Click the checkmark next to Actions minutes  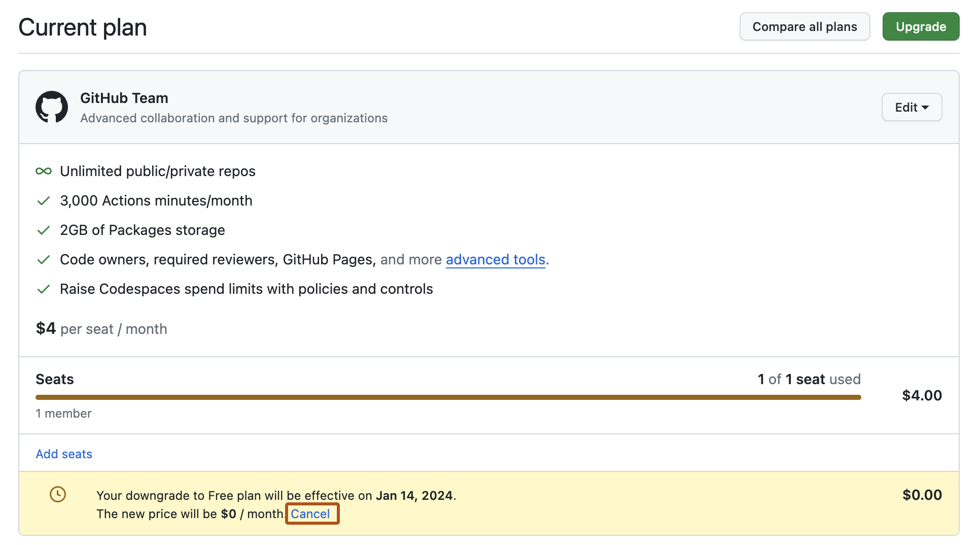point(43,201)
